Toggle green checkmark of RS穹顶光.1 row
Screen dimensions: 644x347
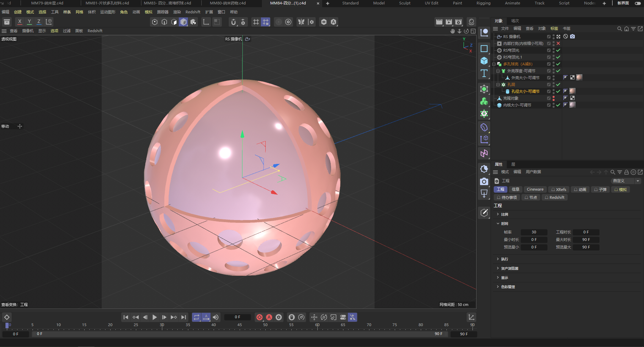coord(558,57)
